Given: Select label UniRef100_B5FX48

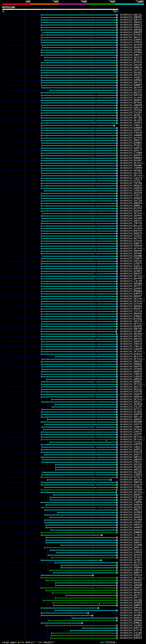Looking at the screenshot, I should click(x=131, y=329).
